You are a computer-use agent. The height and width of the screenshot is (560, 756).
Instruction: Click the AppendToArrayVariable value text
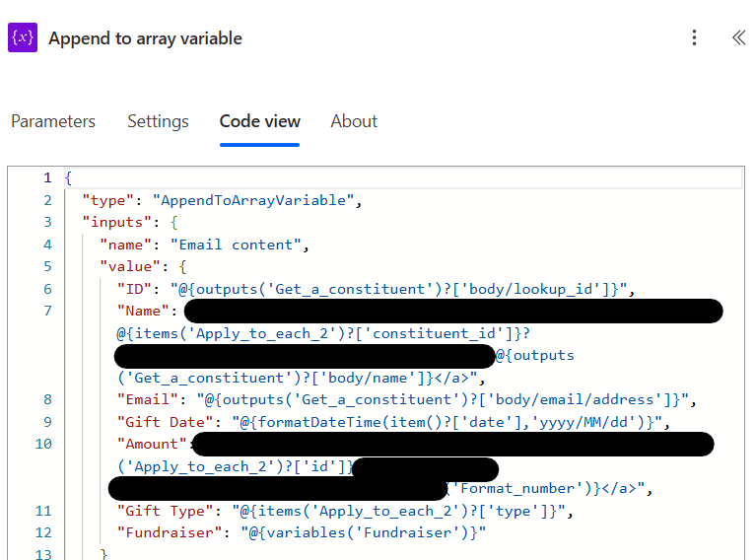pos(253,200)
